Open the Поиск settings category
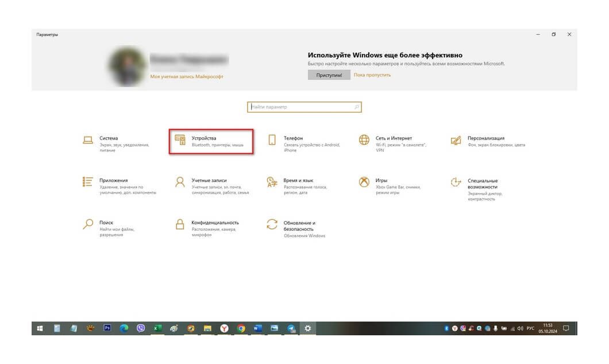The height and width of the screenshot is (364, 609). pos(109,228)
